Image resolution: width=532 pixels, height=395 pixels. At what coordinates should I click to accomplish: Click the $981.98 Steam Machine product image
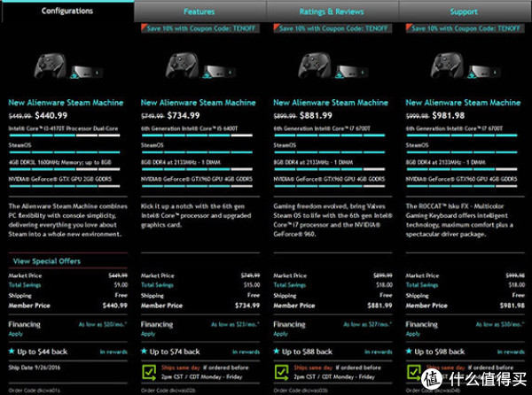(465, 66)
